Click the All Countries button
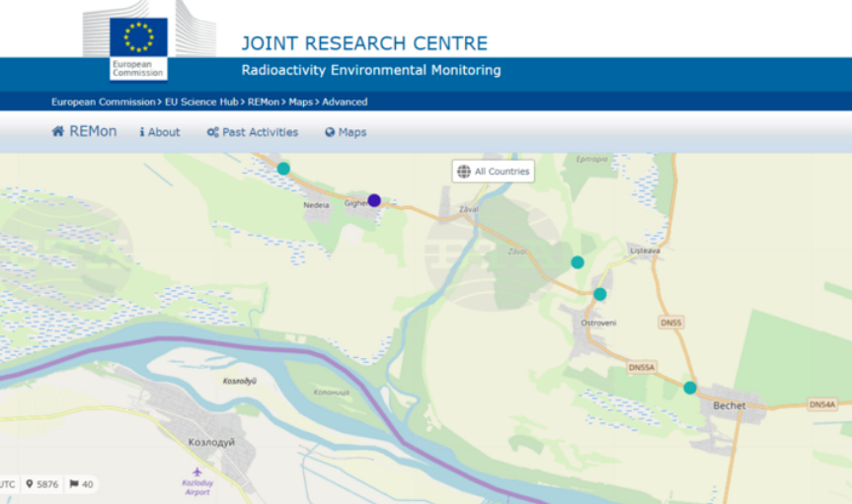The width and height of the screenshot is (852, 504). 494,171
